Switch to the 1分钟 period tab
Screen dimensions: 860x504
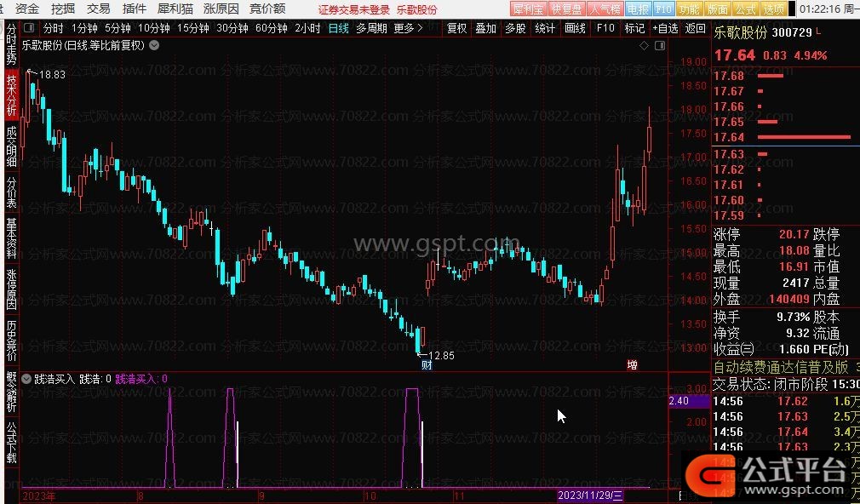click(84, 28)
